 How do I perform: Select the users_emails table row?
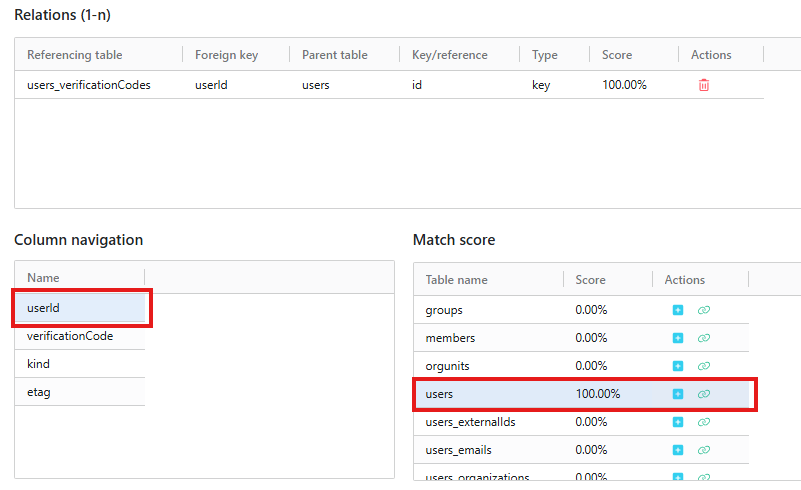tap(581, 450)
